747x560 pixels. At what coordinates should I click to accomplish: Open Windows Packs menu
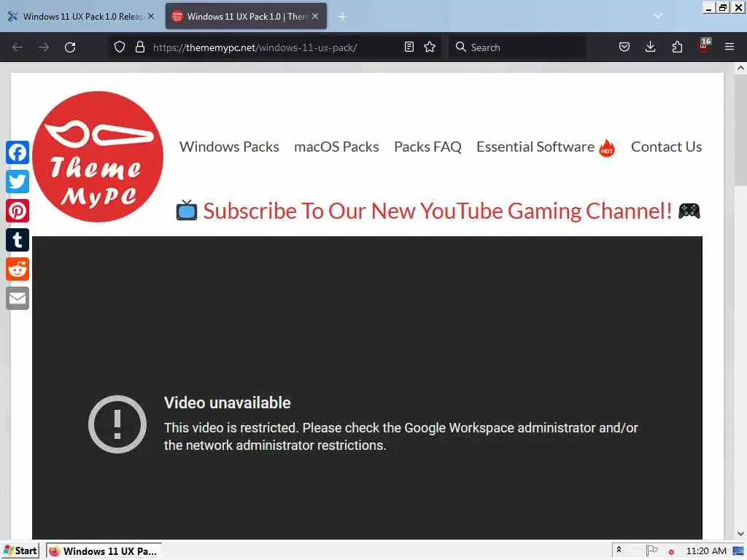click(x=229, y=147)
